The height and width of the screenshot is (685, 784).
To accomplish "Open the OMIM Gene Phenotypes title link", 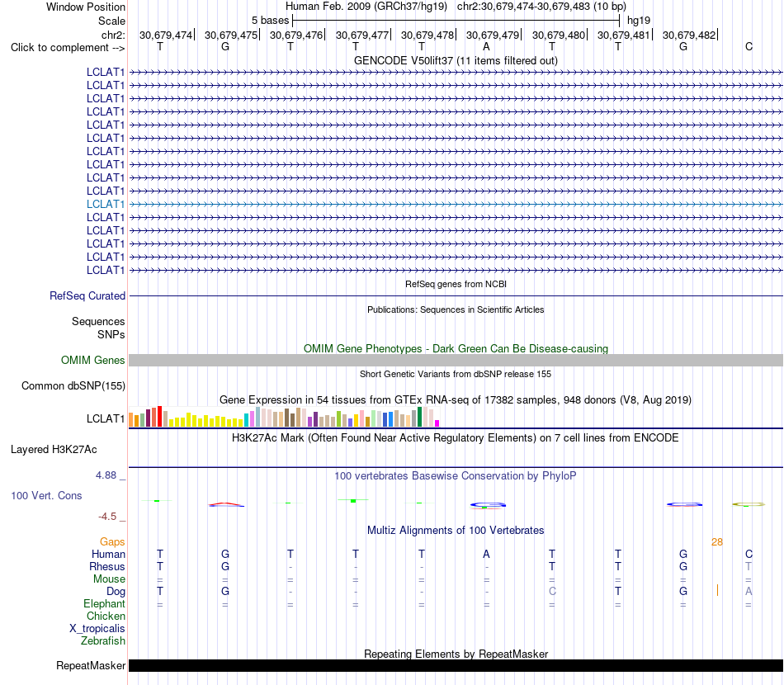I will click(x=456, y=348).
